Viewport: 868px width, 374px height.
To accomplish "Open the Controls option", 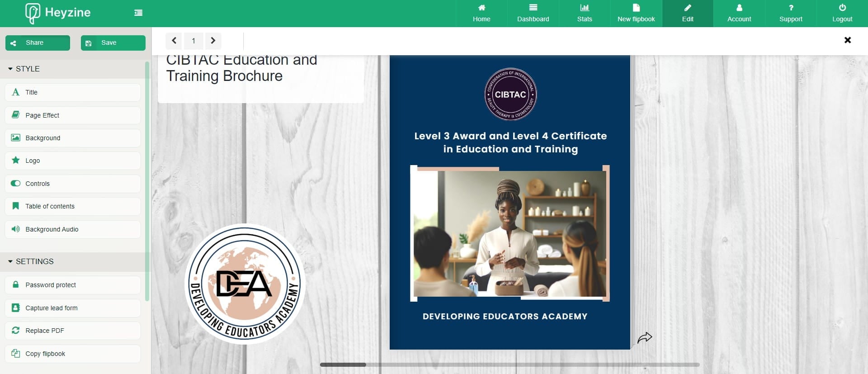I will tap(73, 184).
